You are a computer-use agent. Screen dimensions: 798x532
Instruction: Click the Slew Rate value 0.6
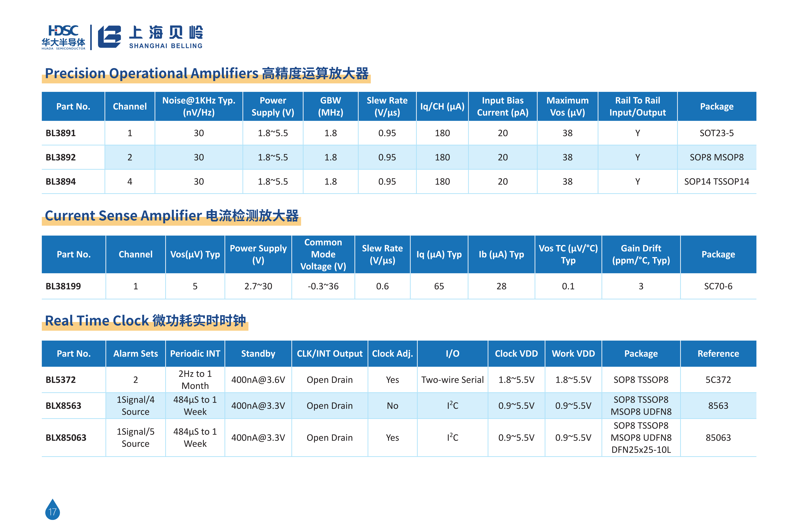coord(382,286)
